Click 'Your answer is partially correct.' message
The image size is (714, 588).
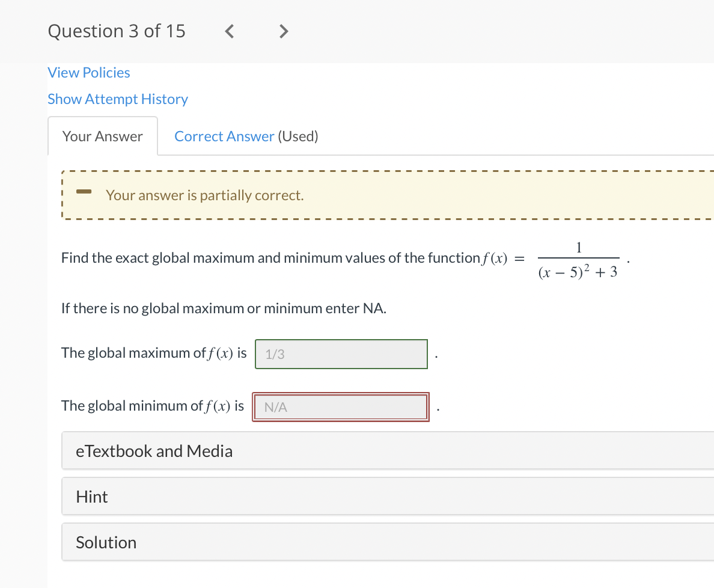[205, 195]
